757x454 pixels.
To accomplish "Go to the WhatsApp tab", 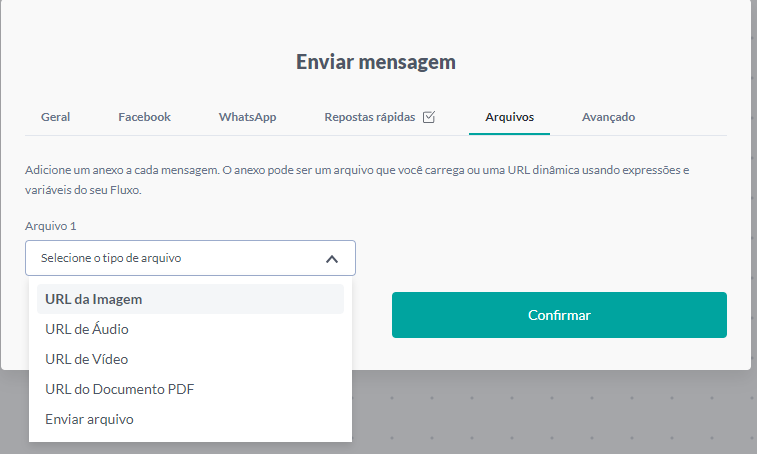I will (x=247, y=117).
